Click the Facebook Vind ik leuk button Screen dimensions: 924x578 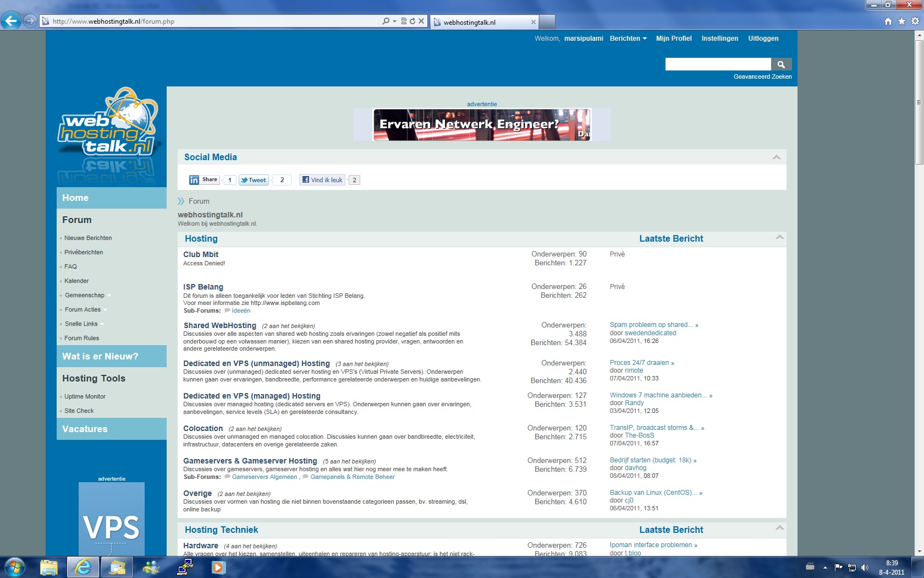coord(322,180)
